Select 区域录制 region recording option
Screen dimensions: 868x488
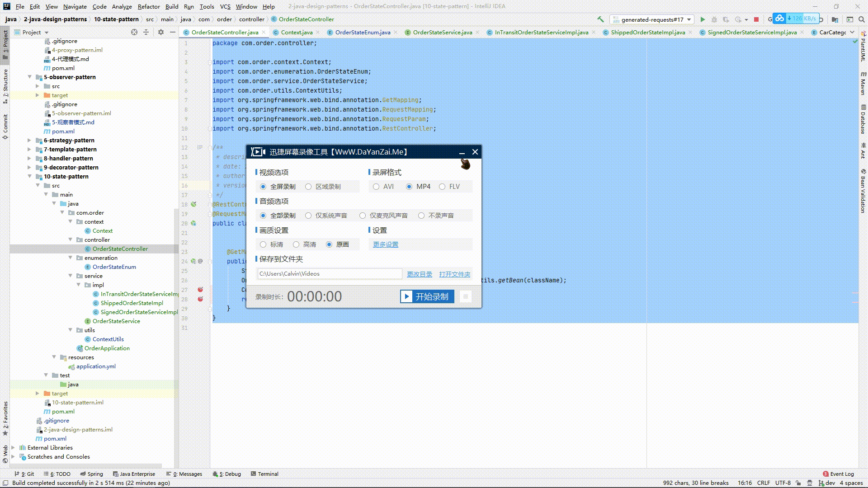pyautogui.click(x=323, y=187)
